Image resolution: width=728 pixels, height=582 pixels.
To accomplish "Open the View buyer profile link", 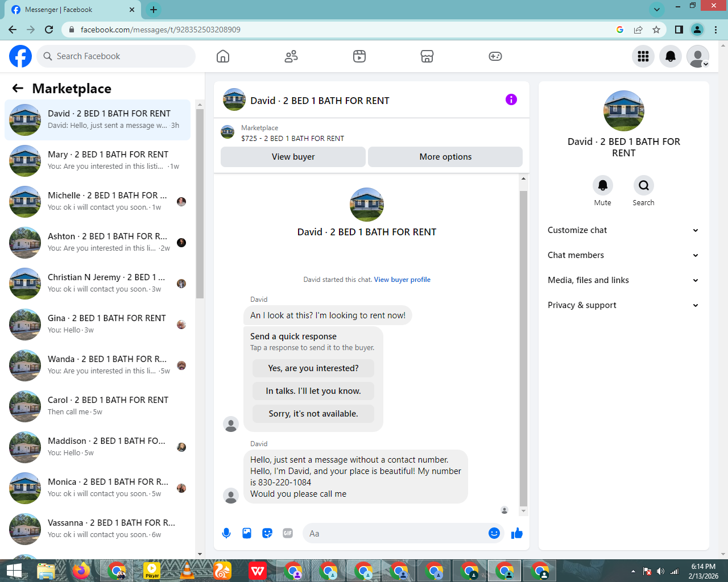I will click(402, 280).
